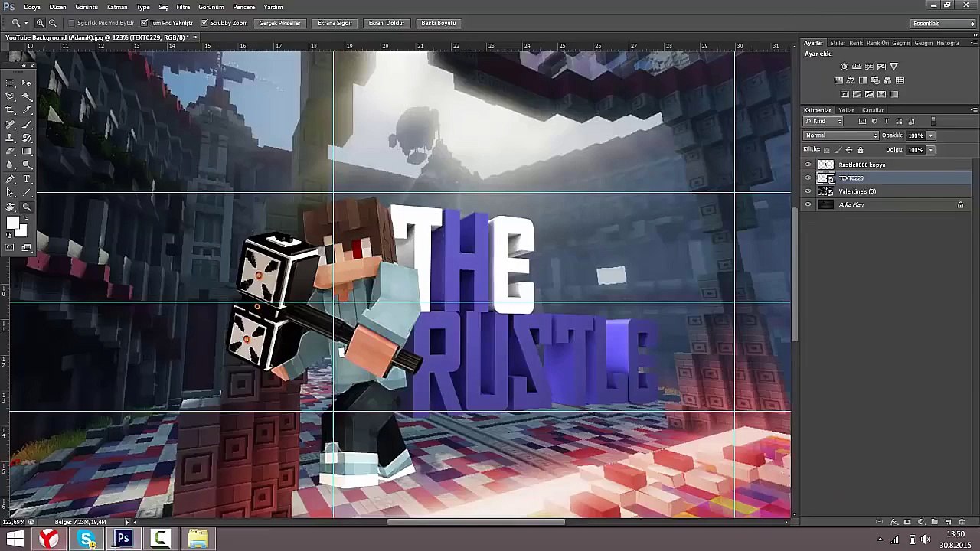Hide the Arka Plan layer
980x551 pixels.
(x=808, y=204)
